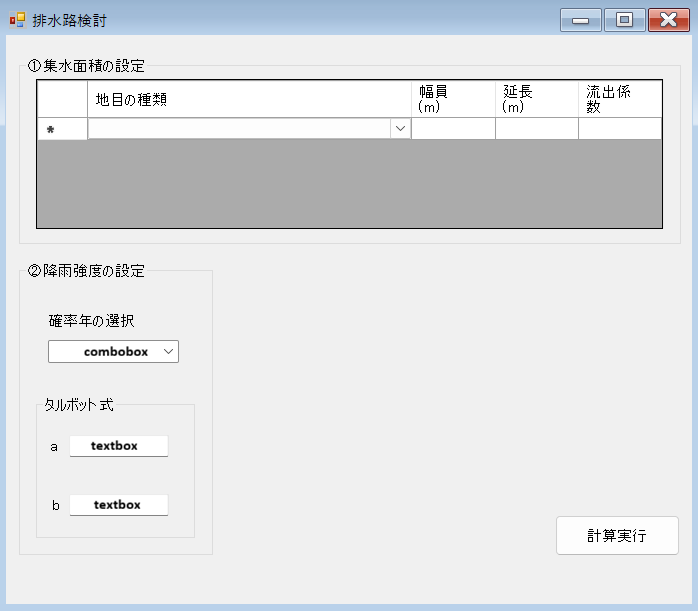Click the 延長(m) column header
This screenshot has width=698, height=611.
pyautogui.click(x=537, y=99)
